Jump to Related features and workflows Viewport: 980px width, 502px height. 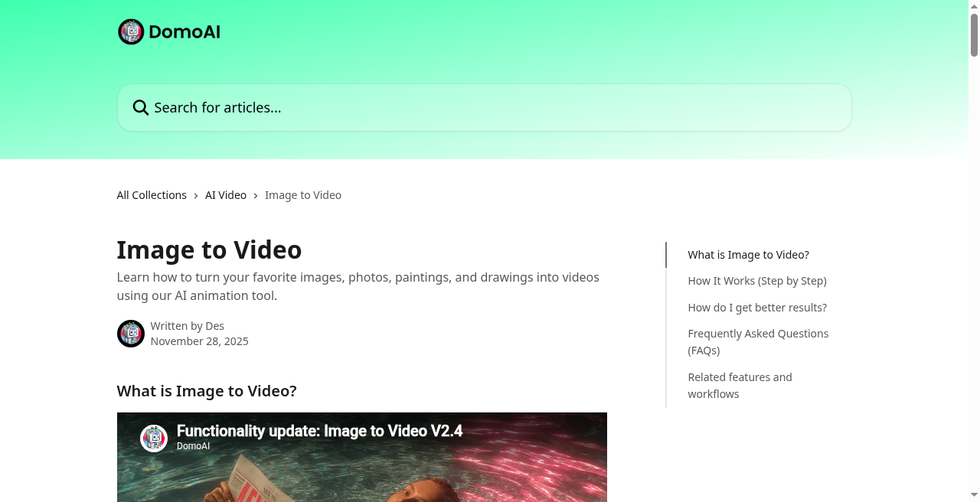pyautogui.click(x=740, y=386)
